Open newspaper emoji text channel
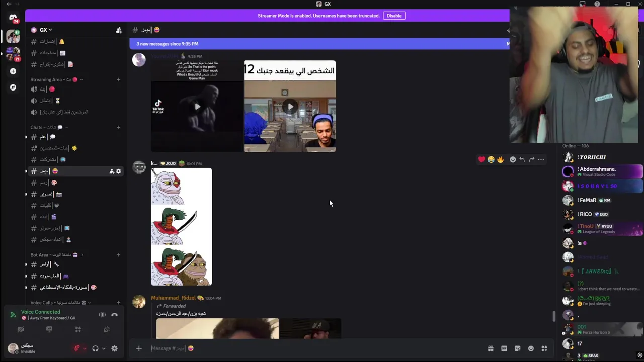The height and width of the screenshot is (362, 644). coord(74,53)
